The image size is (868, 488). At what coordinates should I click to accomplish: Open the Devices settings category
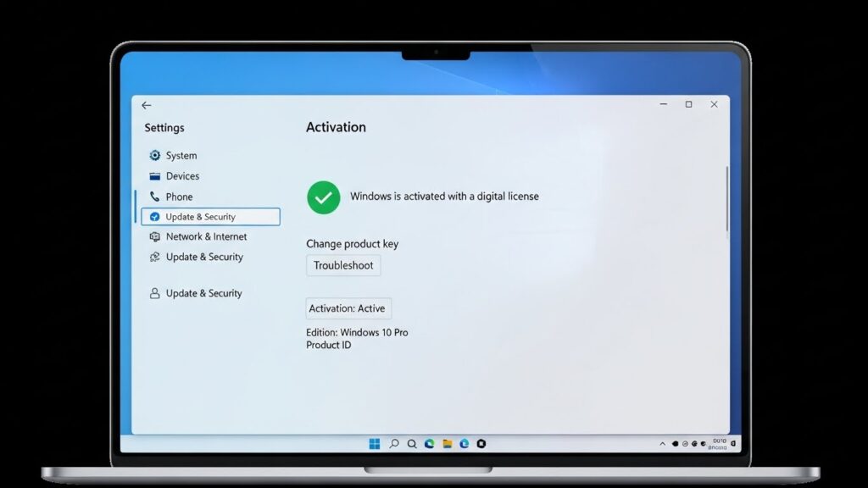pos(182,176)
